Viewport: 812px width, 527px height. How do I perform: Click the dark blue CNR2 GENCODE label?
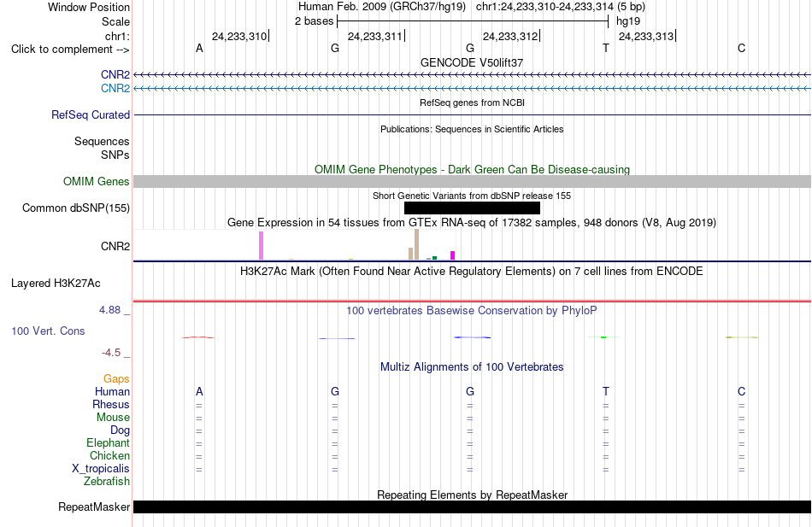pyautogui.click(x=115, y=74)
